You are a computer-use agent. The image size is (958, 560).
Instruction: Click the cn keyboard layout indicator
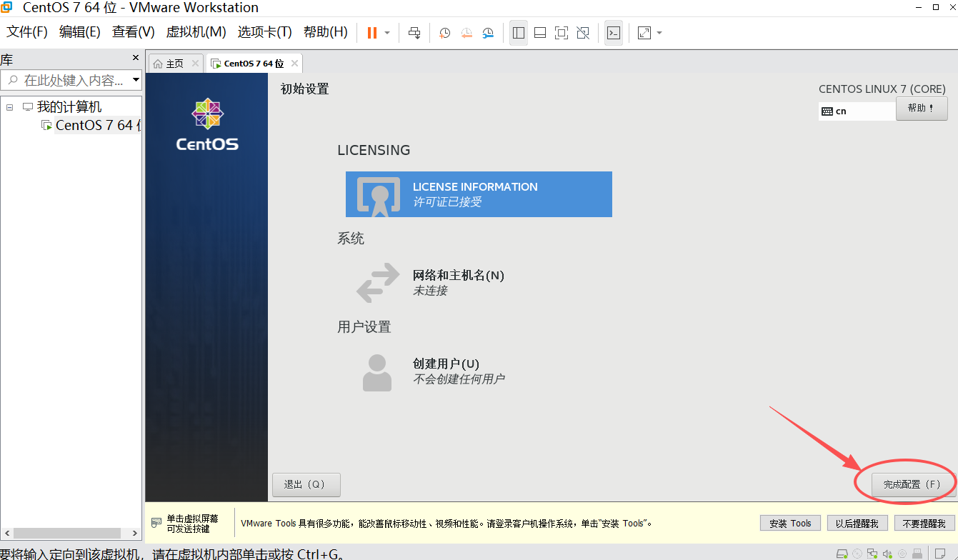click(857, 111)
